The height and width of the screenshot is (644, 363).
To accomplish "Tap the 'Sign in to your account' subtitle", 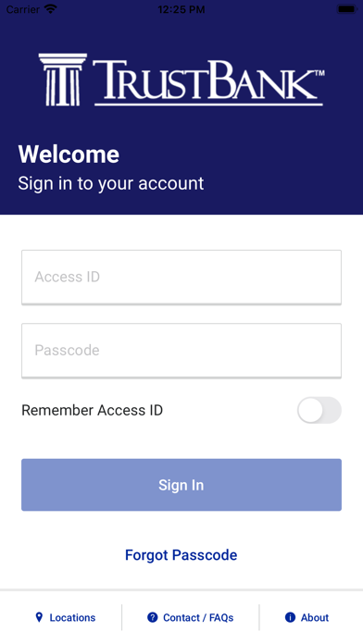I will [111, 183].
